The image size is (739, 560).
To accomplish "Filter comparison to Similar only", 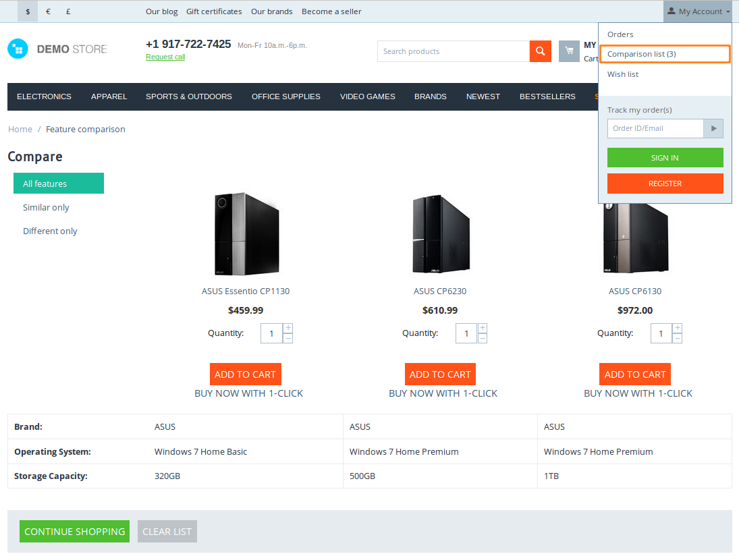I will coord(46,207).
